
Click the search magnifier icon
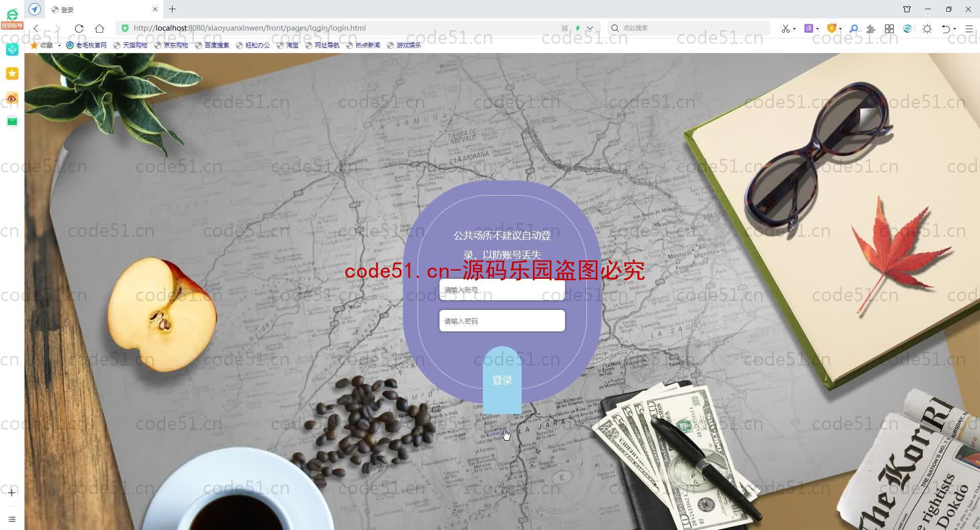(615, 28)
